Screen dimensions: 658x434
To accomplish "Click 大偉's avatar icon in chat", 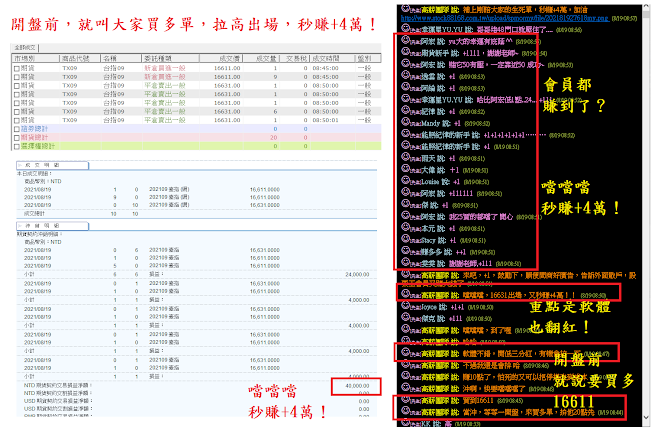I will 405,169.
